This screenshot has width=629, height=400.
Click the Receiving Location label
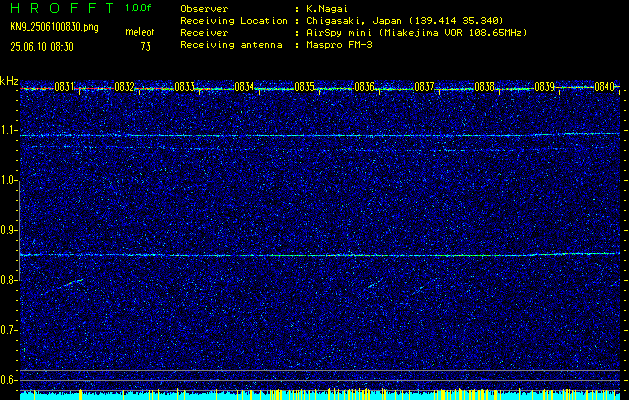pyautogui.click(x=234, y=21)
